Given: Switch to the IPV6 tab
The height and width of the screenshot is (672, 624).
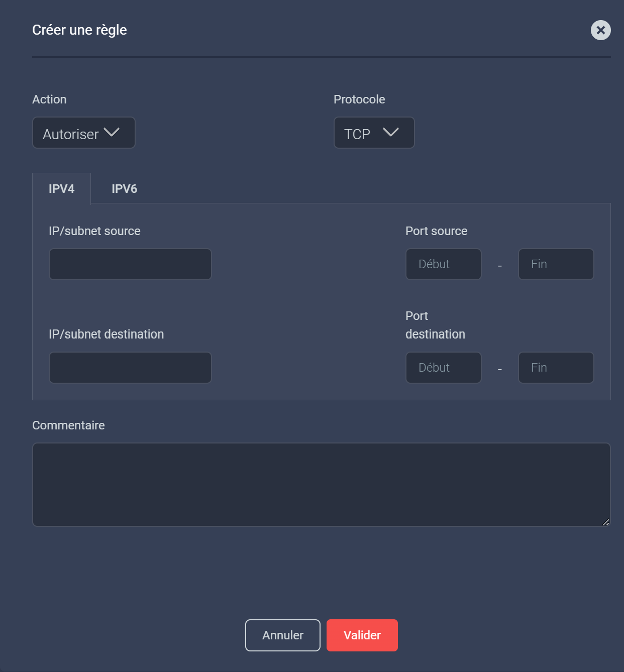Looking at the screenshot, I should [x=124, y=189].
